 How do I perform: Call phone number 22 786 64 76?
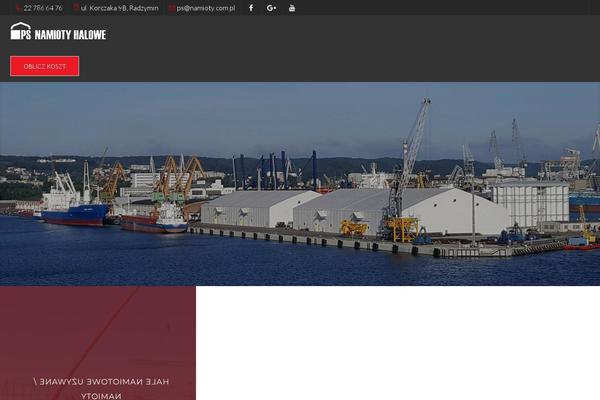point(43,8)
